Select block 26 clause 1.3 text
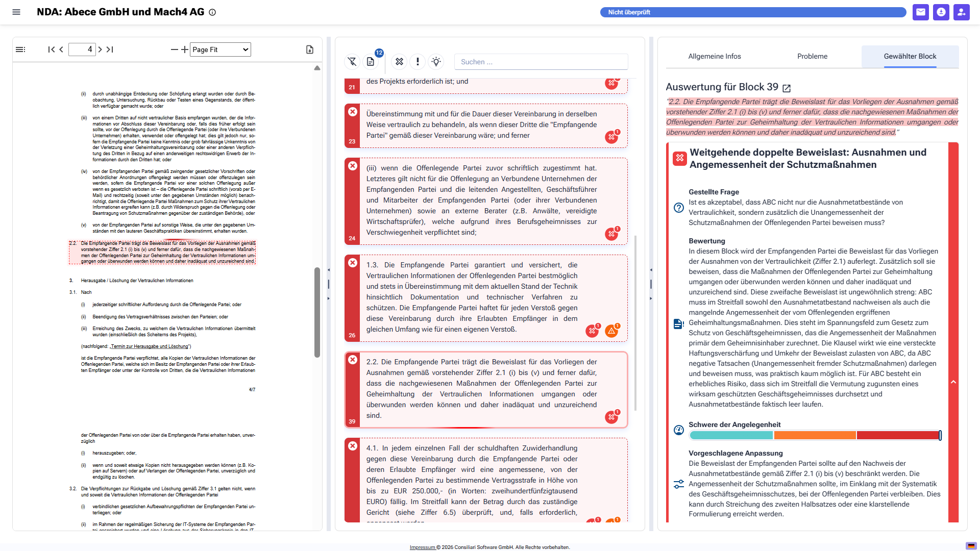This screenshot has width=980, height=551. 472,297
